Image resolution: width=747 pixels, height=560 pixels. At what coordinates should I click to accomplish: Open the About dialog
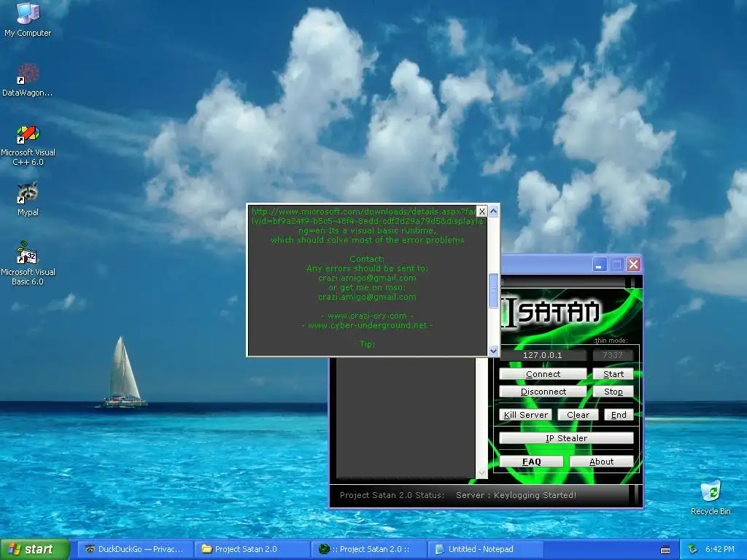click(x=601, y=462)
